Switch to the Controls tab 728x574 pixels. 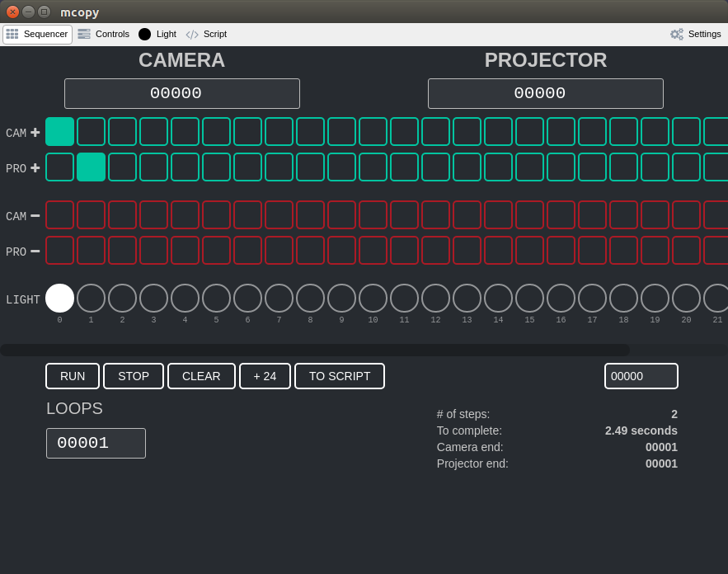point(104,34)
